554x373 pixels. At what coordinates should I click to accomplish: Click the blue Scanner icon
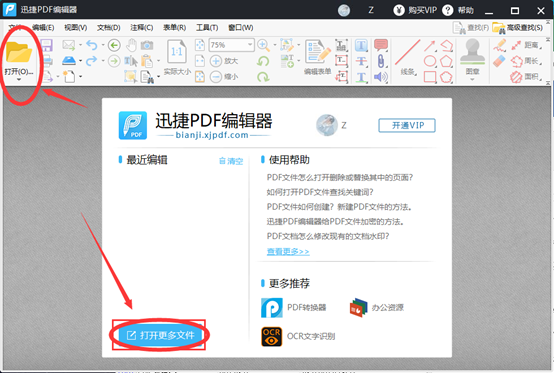[x=69, y=61]
